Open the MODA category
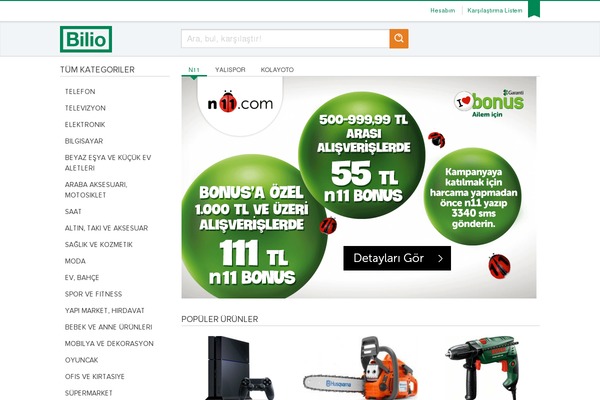600x400 pixels. [x=75, y=261]
